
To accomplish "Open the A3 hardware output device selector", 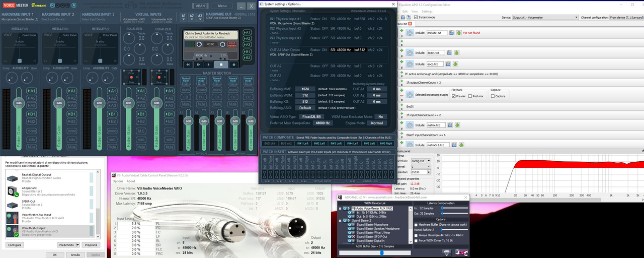I will (x=200, y=17).
